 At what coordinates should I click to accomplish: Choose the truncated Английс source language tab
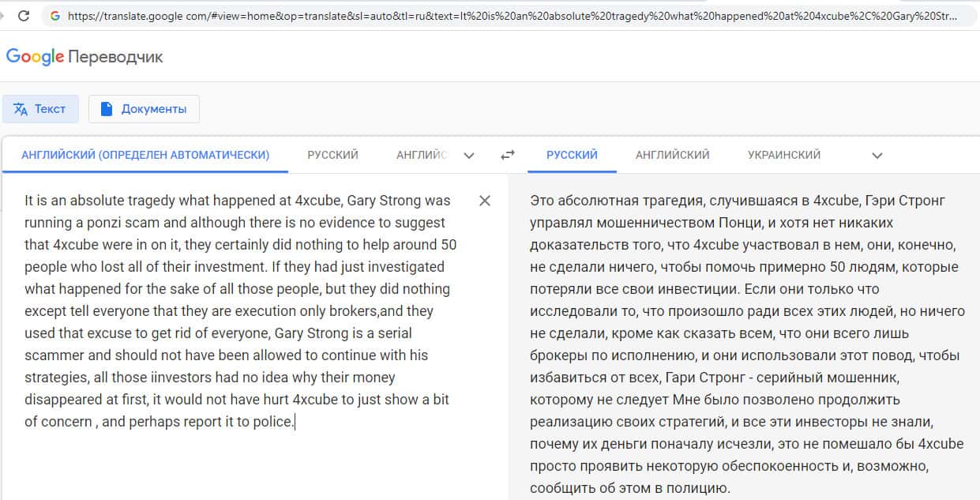click(x=421, y=155)
